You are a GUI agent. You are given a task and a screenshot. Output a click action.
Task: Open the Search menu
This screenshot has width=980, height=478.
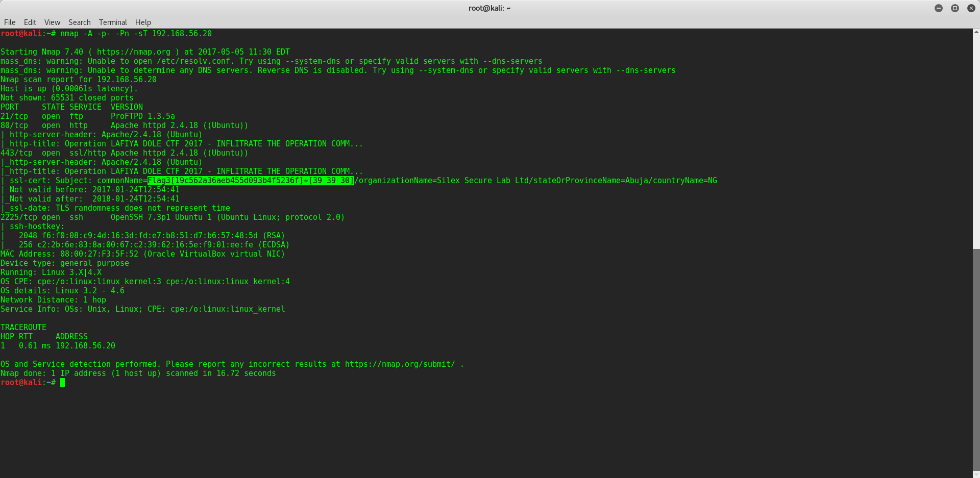80,22
